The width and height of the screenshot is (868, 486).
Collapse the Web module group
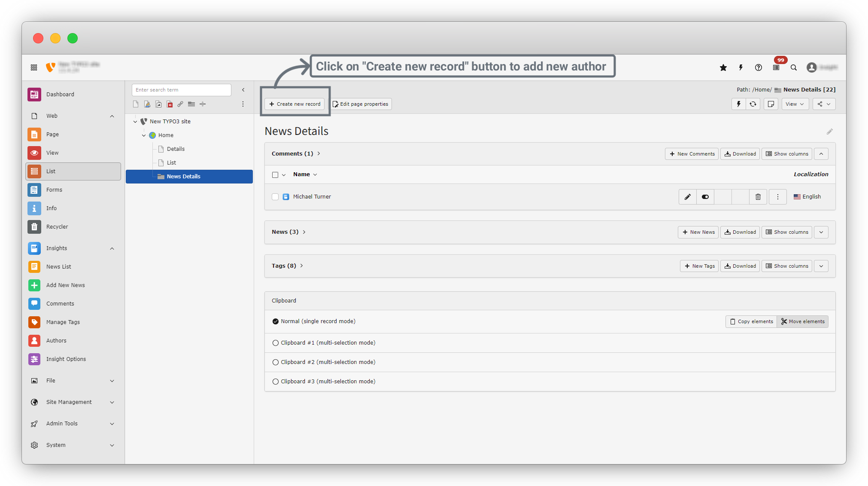[112, 116]
